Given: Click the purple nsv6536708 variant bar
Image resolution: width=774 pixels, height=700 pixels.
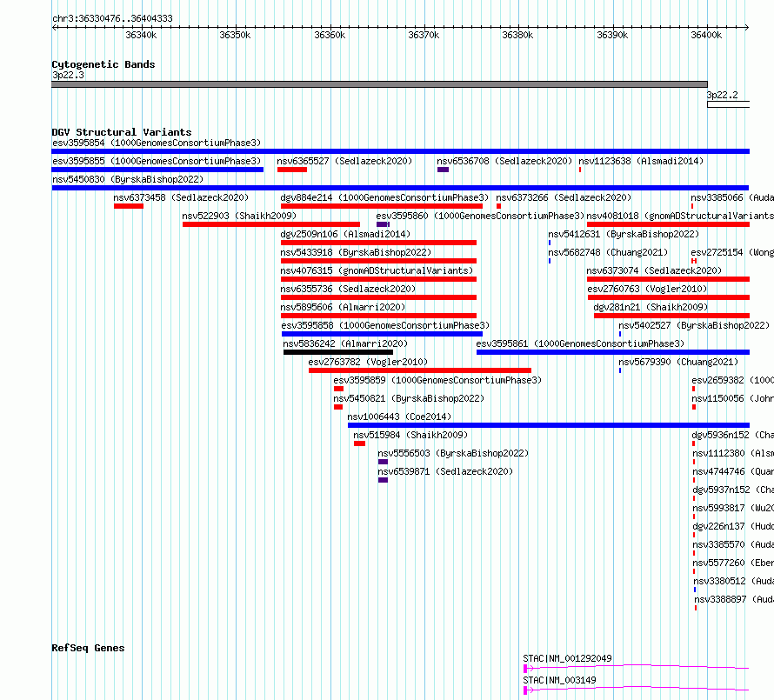Looking at the screenshot, I should [443, 170].
